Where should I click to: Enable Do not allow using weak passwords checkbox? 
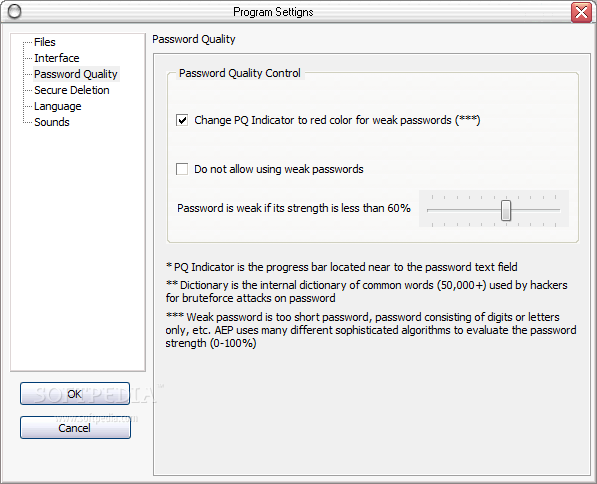tap(182, 169)
